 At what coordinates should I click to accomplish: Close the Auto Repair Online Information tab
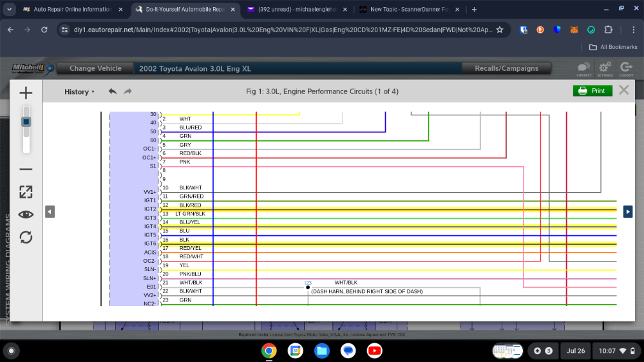120,9
